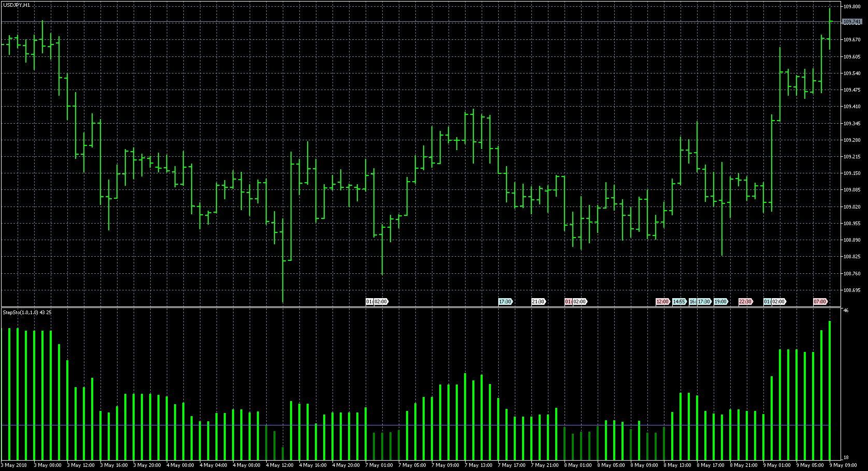Select the '9 May 05:00' time label
The height and width of the screenshot is (471, 868).
tap(810, 465)
